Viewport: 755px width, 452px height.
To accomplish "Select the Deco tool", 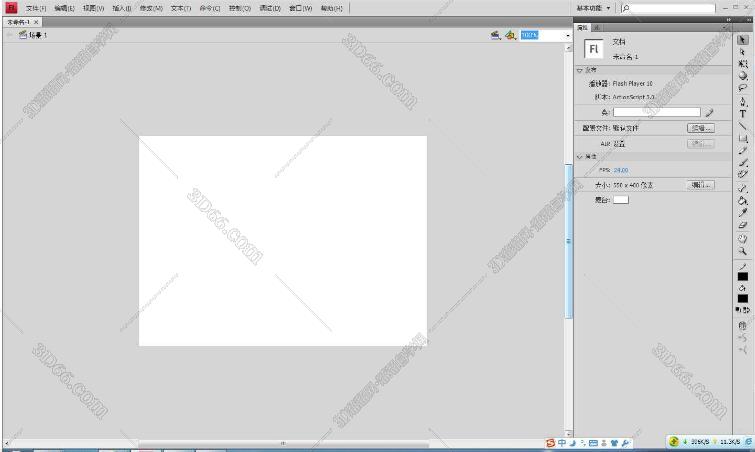I will tap(742, 174).
